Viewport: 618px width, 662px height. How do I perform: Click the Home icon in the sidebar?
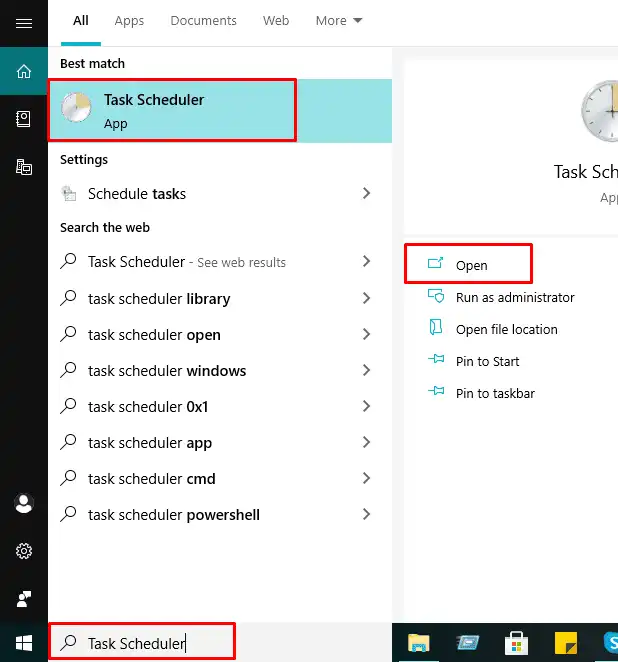pyautogui.click(x=24, y=71)
